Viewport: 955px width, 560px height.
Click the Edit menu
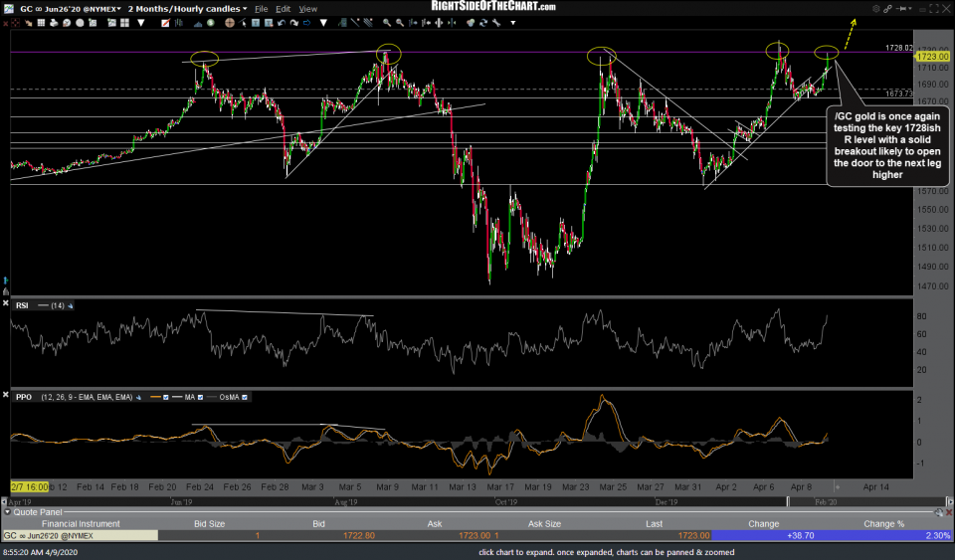286,9
